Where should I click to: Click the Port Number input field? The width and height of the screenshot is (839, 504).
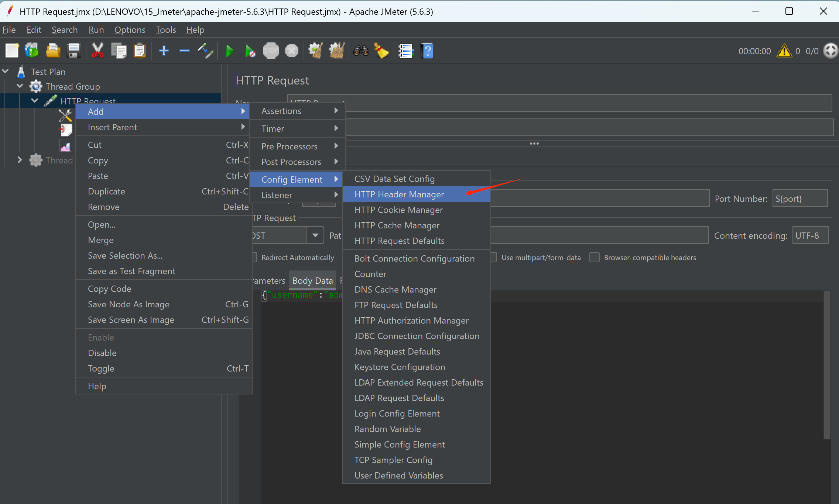[800, 199]
